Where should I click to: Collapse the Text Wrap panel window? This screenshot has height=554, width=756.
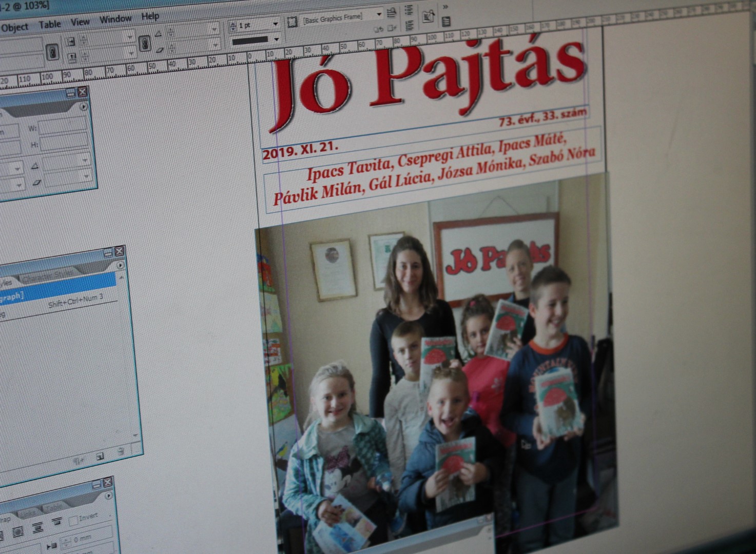click(x=95, y=484)
